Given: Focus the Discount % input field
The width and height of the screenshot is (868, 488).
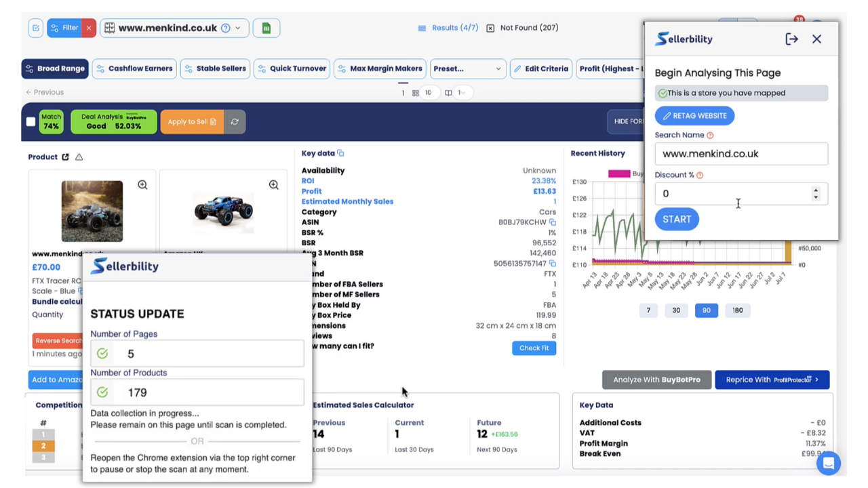Looking at the screenshot, I should [x=741, y=194].
